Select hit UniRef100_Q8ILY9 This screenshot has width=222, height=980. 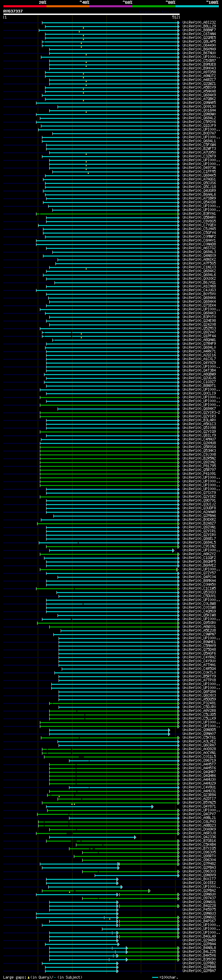pyautogui.click(x=199, y=435)
